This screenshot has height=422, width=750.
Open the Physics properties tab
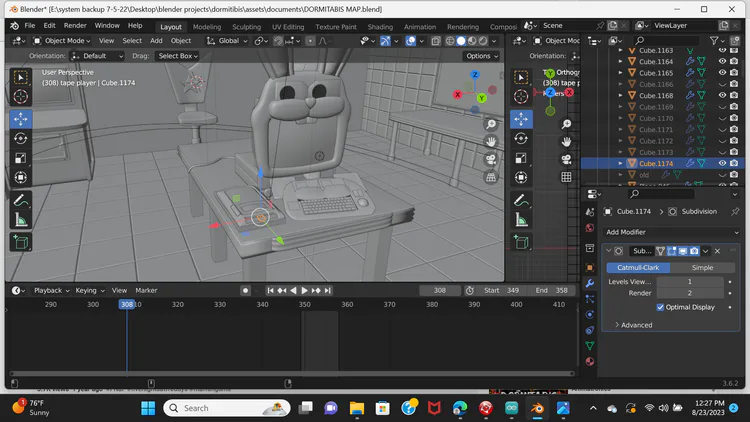pos(590,314)
